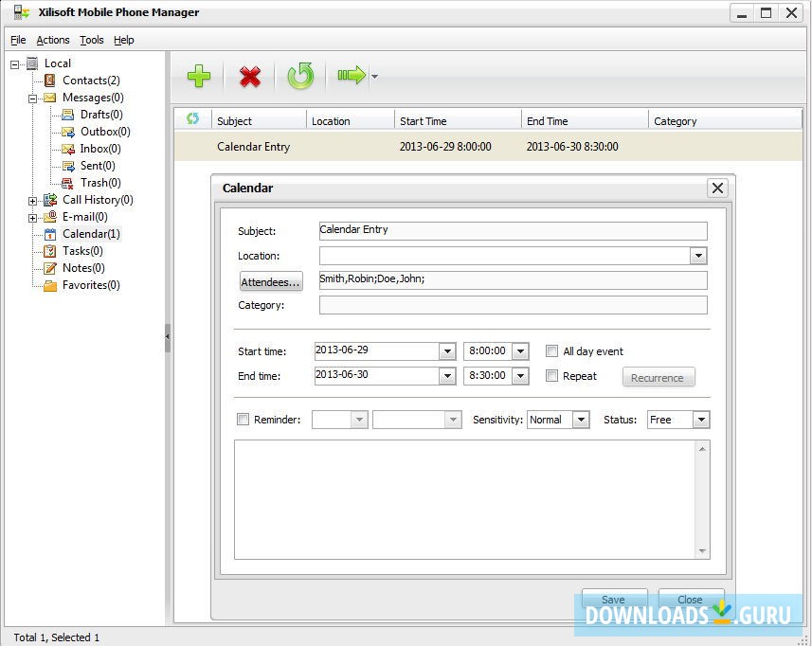Image resolution: width=812 pixels, height=646 pixels.
Task: Open the Trash(0) folder
Action: [x=99, y=183]
